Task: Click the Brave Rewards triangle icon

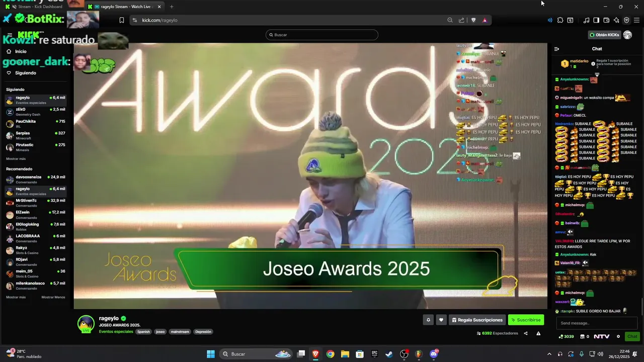Action: [485, 20]
